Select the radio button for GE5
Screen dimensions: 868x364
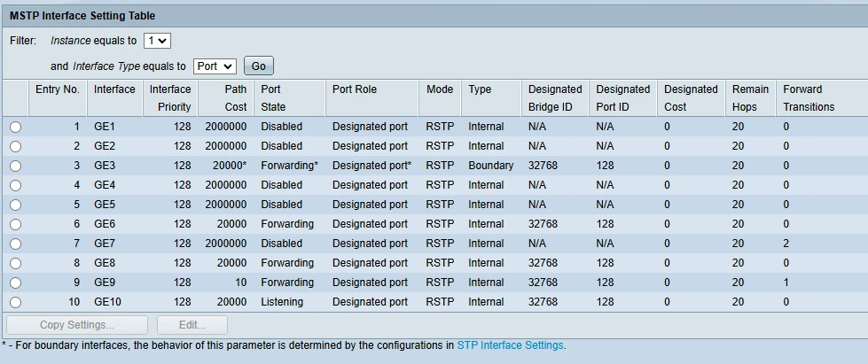click(15, 205)
